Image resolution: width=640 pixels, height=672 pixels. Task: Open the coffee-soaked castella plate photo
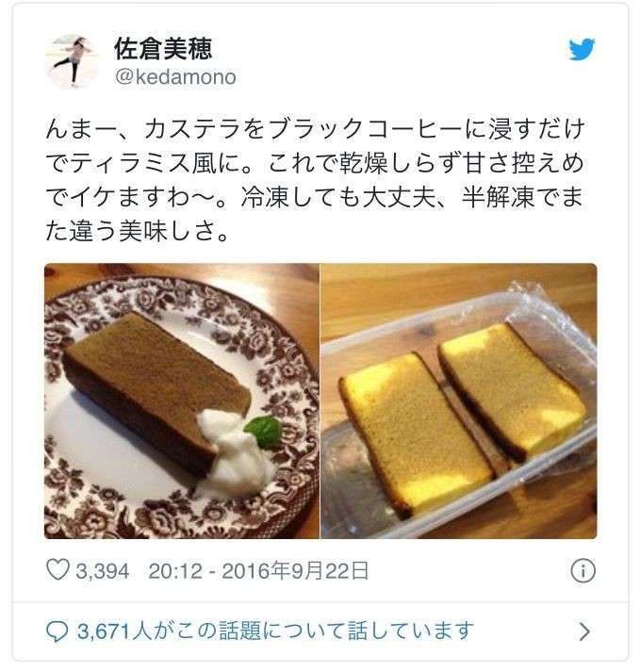point(182,401)
